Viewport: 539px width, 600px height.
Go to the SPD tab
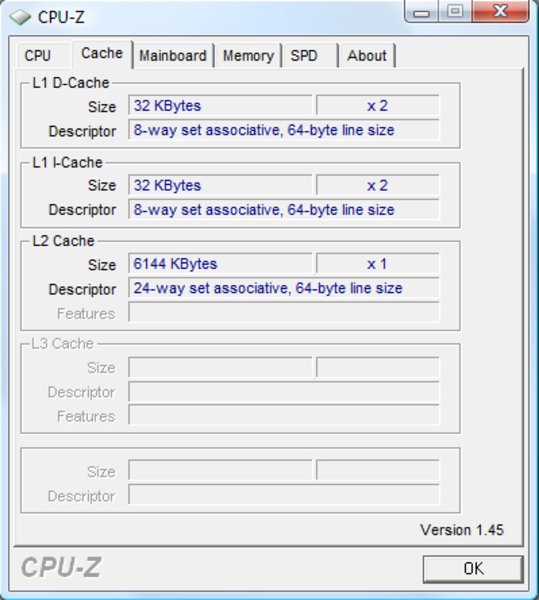pos(310,56)
